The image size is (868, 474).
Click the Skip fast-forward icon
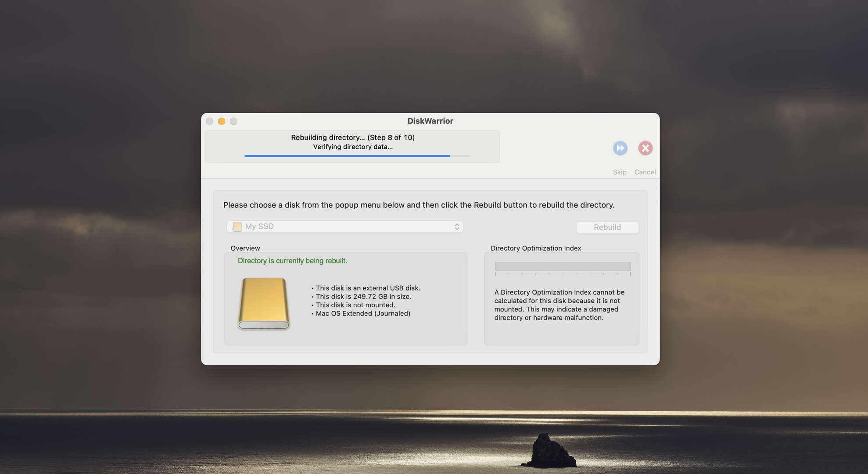point(620,148)
